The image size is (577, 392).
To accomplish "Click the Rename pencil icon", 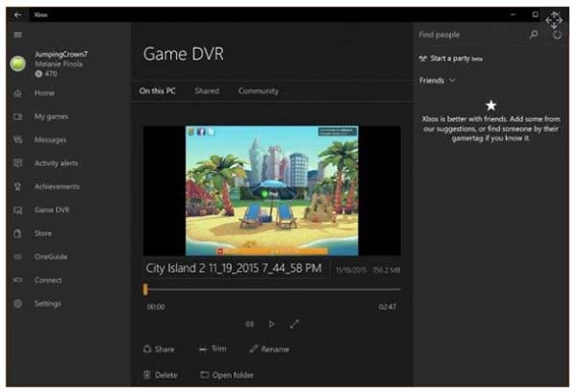I will [253, 349].
